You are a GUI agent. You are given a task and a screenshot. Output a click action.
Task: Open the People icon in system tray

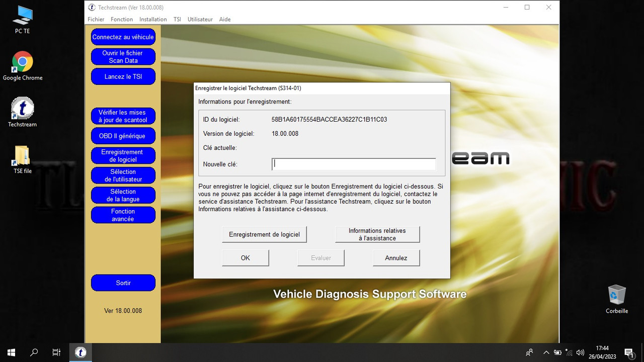[x=529, y=352]
